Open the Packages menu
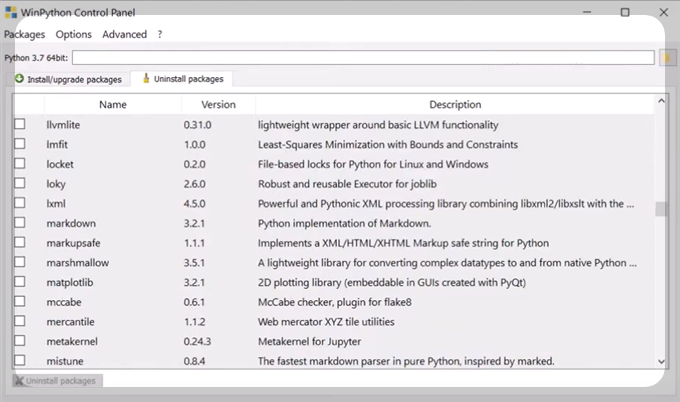The image size is (680, 402). pos(25,34)
